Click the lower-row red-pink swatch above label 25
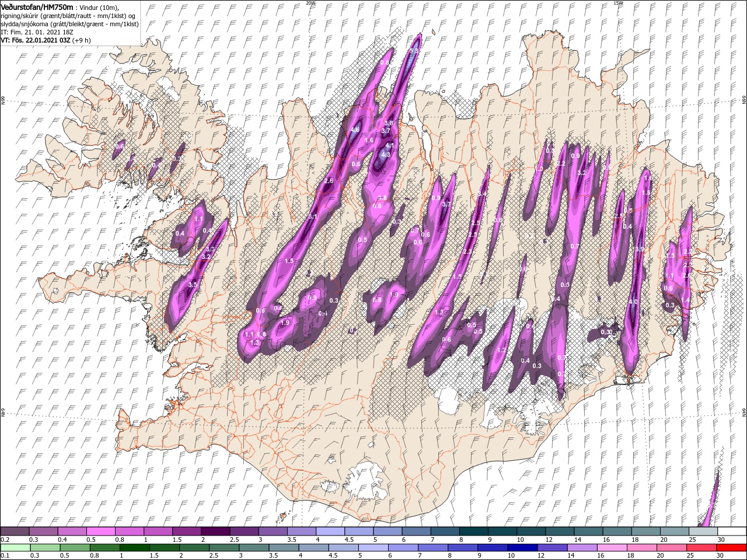Viewport: 747px width, 560px height. [x=701, y=548]
